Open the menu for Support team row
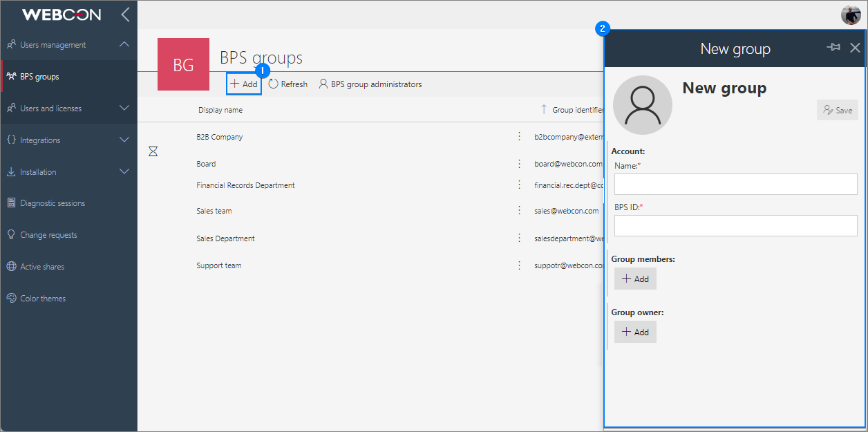868x432 pixels. (519, 265)
